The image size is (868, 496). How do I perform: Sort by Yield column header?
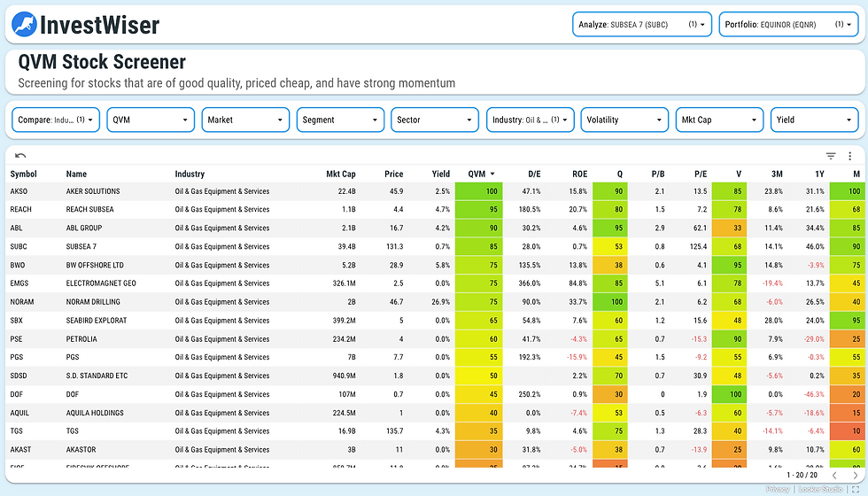[441, 174]
